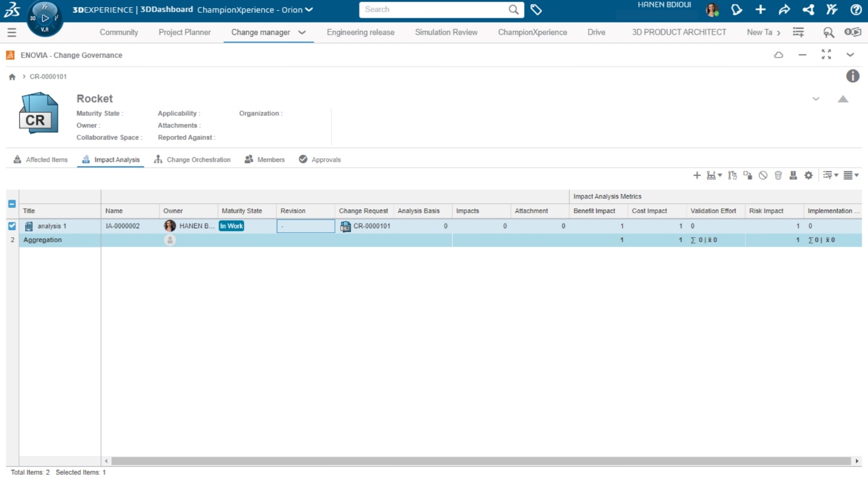Open table settings gear icon

pyautogui.click(x=808, y=175)
